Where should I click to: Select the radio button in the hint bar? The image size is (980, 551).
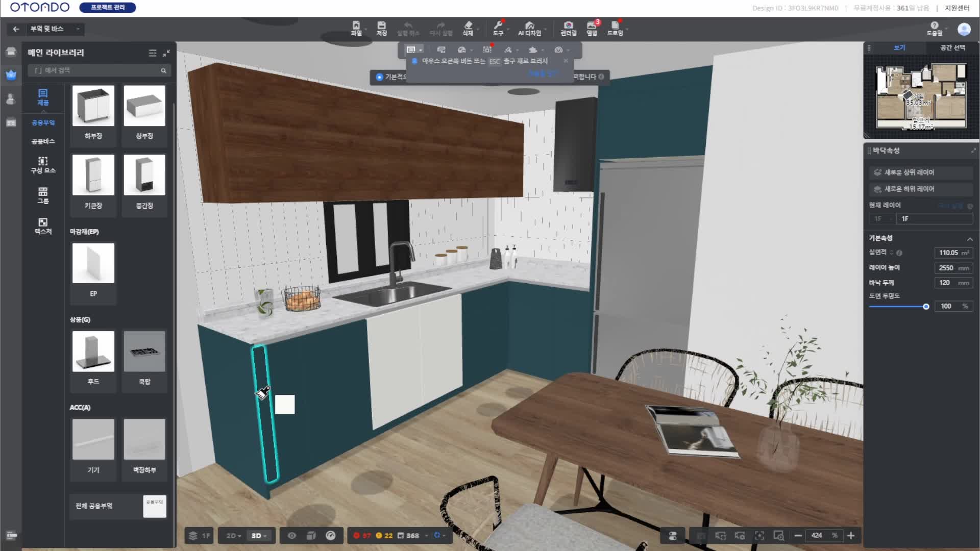tap(379, 77)
